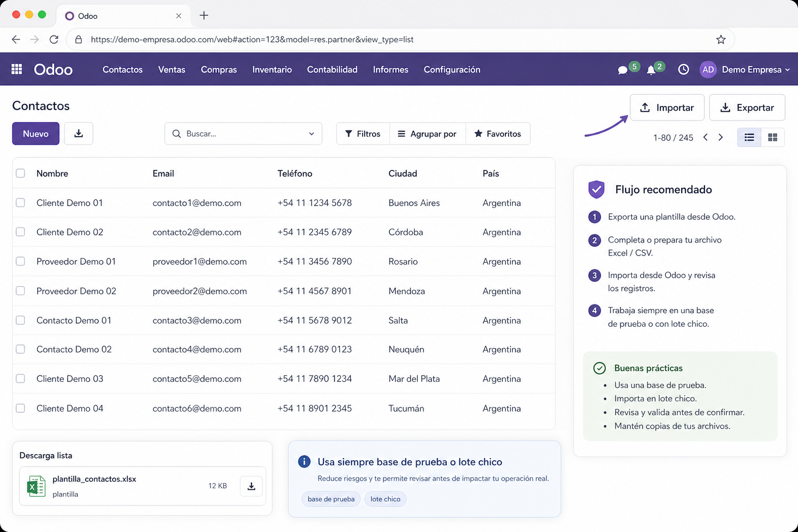Toggle the select-all checkbox in header
798x532 pixels.
point(21,173)
